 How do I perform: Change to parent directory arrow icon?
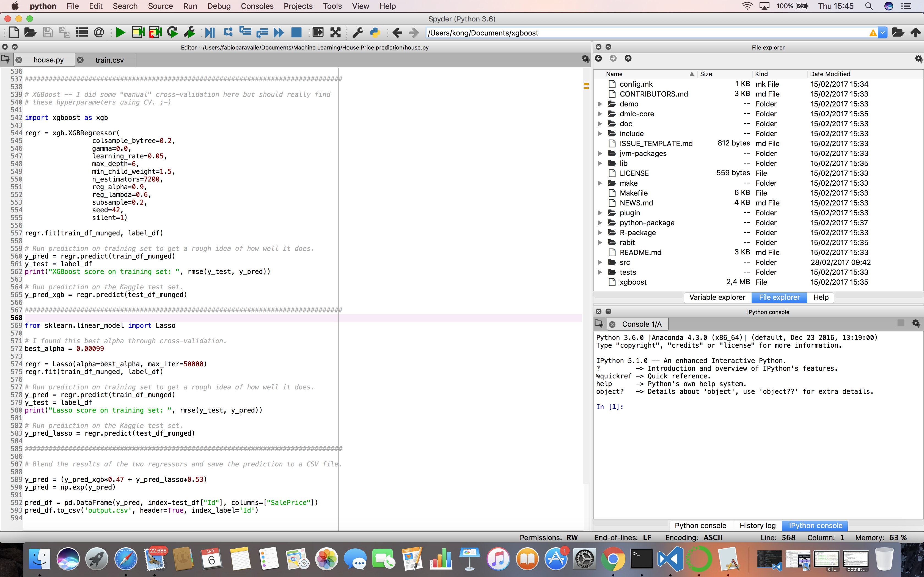[915, 32]
